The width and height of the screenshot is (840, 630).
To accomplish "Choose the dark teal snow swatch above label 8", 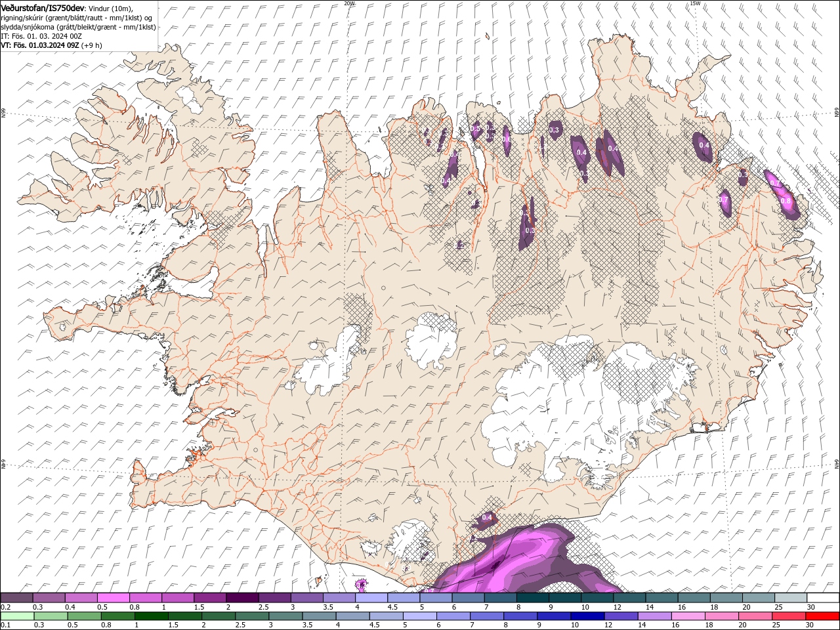I will pos(532,598).
